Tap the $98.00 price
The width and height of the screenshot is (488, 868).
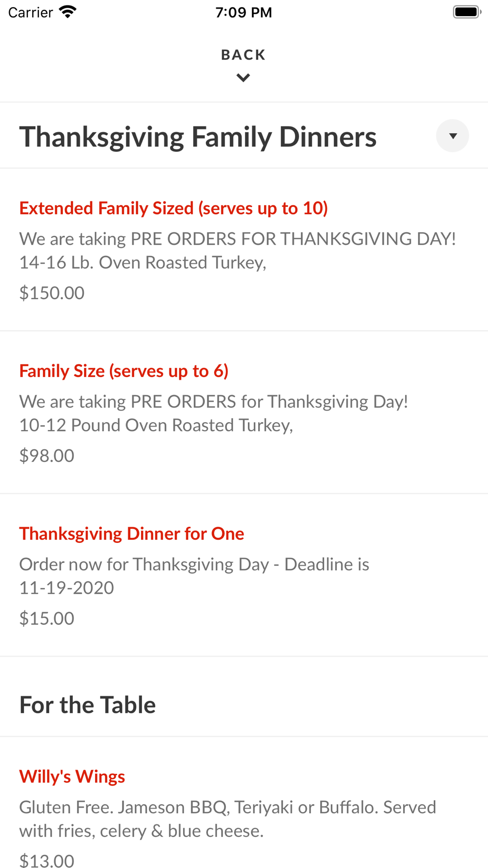[x=47, y=455]
